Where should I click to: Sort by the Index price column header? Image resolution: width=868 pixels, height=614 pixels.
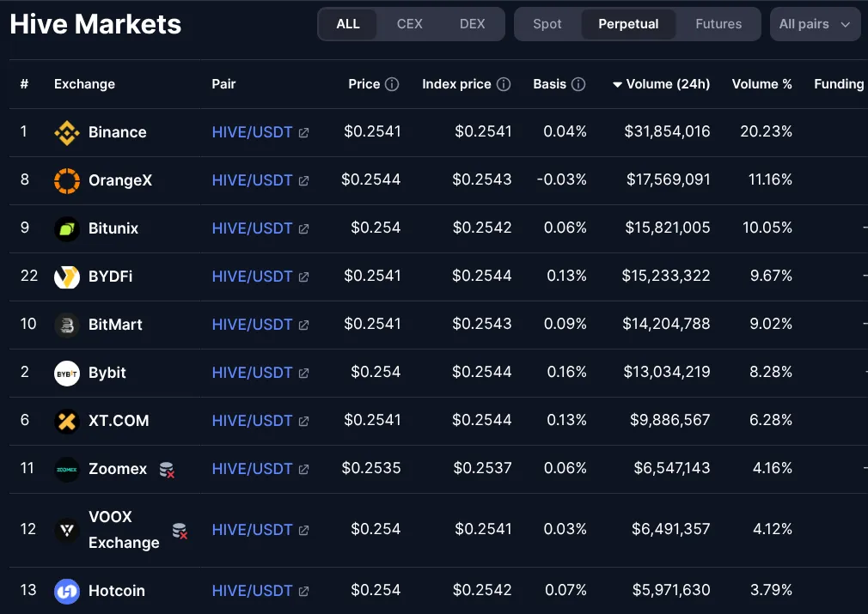point(456,84)
